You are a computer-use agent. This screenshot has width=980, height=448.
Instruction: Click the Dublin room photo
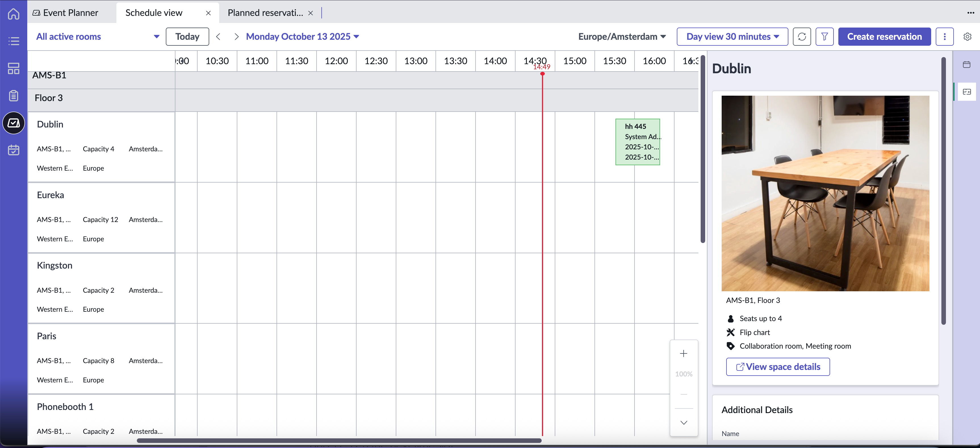click(825, 193)
